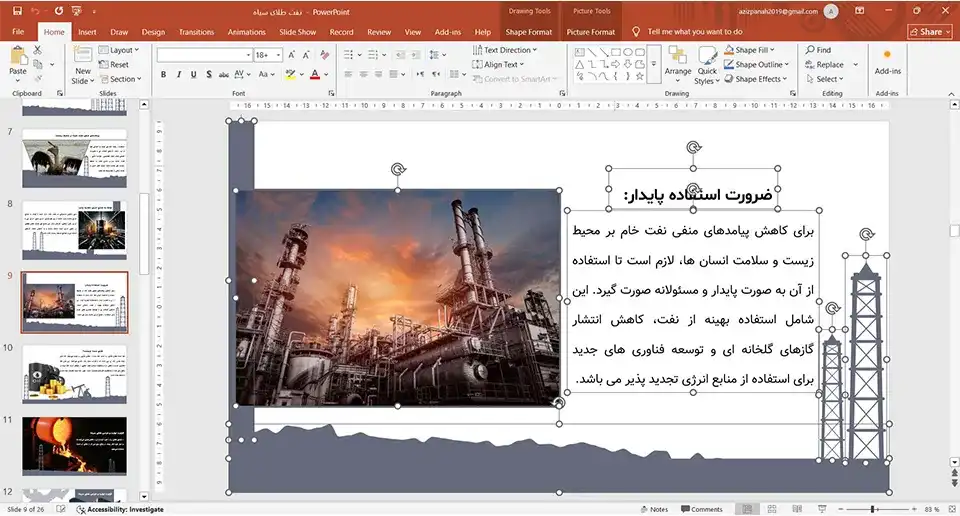This screenshot has width=960, height=516.
Task: Click Clear All Formatting icon
Action: [x=324, y=55]
